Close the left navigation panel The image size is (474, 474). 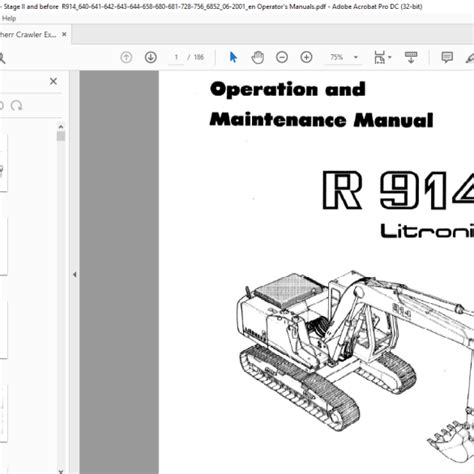click(x=53, y=81)
